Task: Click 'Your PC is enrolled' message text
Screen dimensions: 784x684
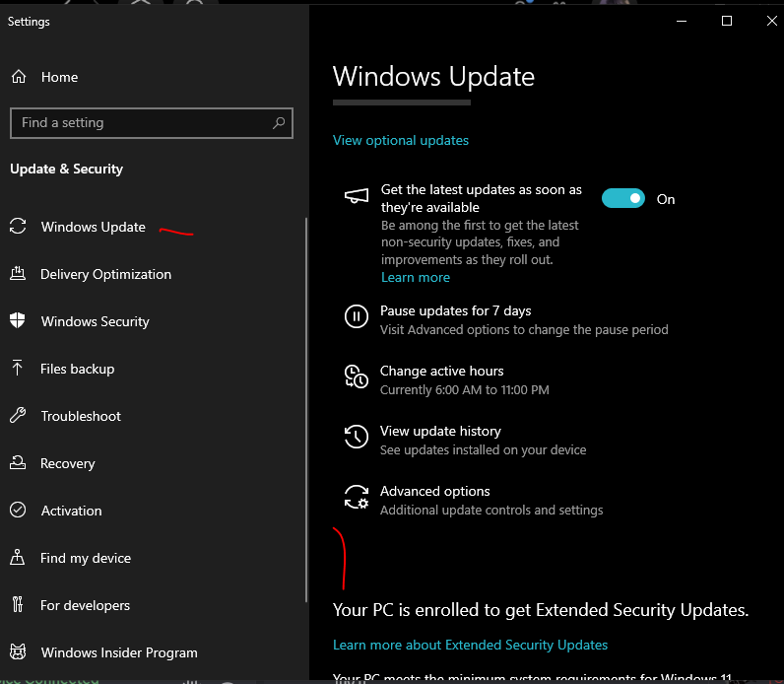Action: [541, 609]
